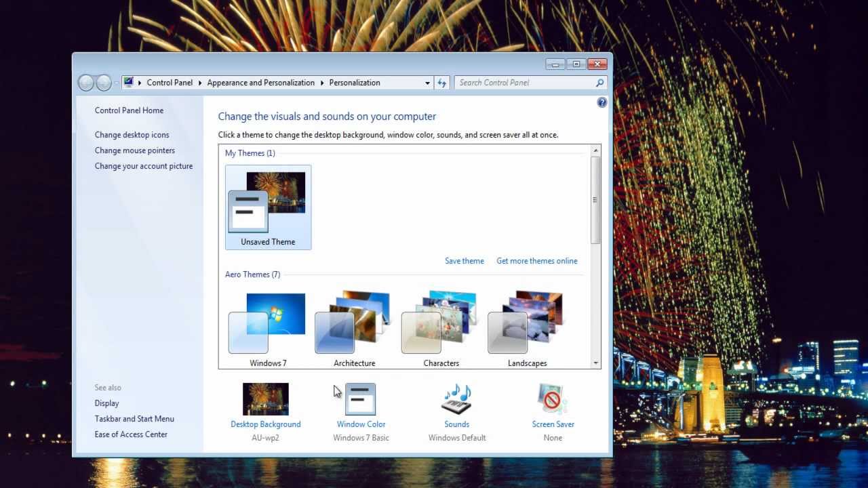The height and width of the screenshot is (488, 868).
Task: Maximize the Personalization window
Action: click(576, 64)
